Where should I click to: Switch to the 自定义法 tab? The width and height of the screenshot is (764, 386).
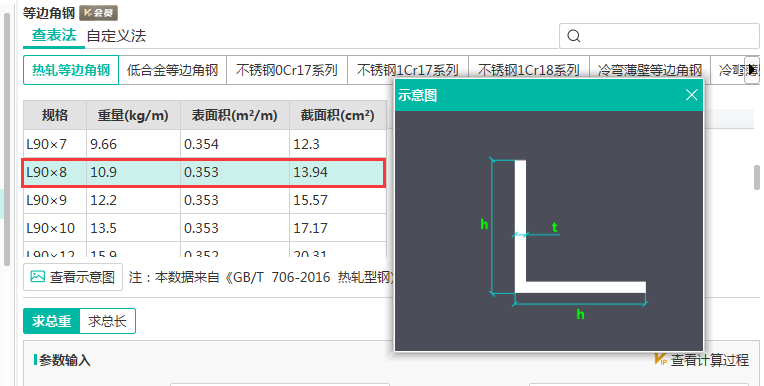point(116,36)
